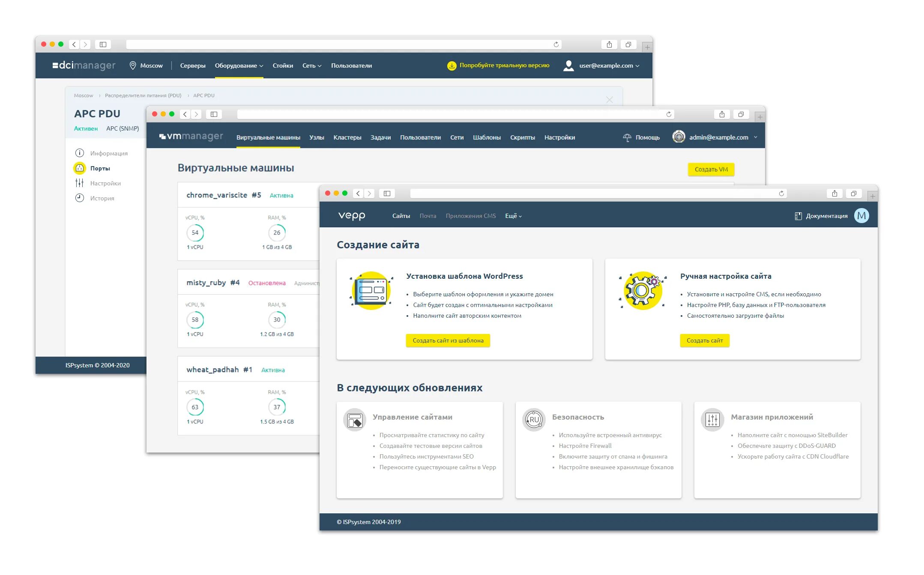The width and height of the screenshot is (924, 575).
Task: Expand the Оборудование dropdown menu
Action: 239,66
